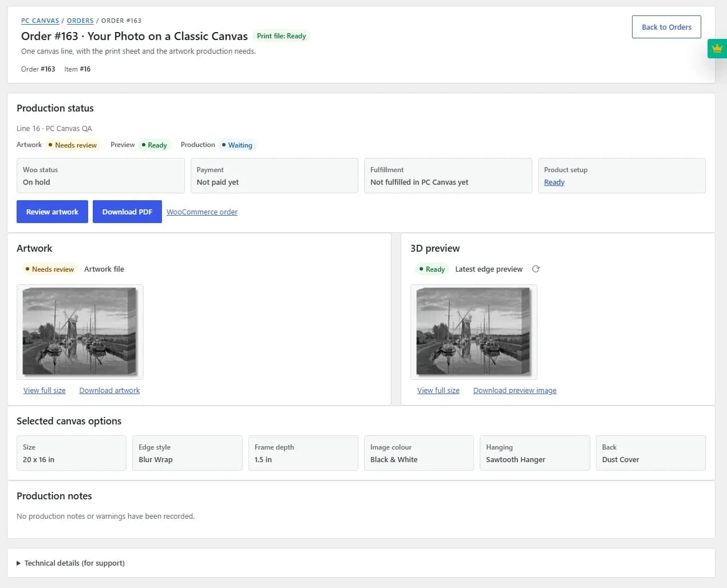Screen dimensions: 727x588
Task: Click the Preview Ready status badge
Action: pyautogui.click(x=155, y=145)
